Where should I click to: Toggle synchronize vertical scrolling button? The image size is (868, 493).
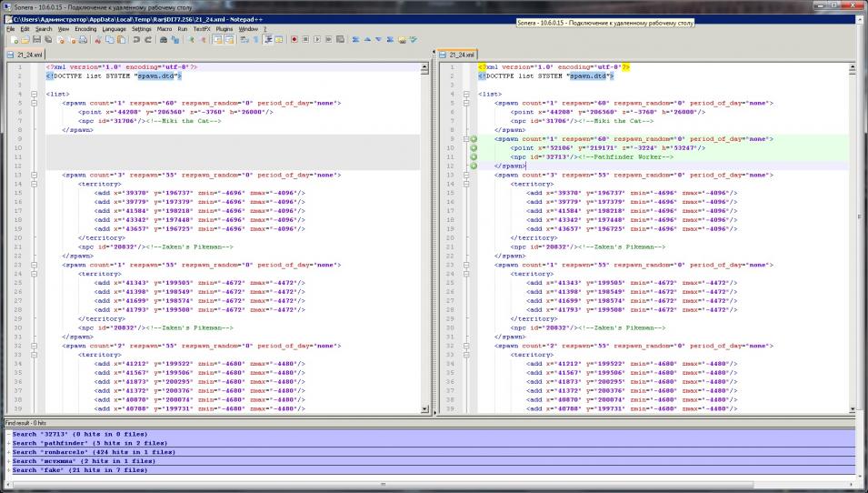click(x=218, y=39)
